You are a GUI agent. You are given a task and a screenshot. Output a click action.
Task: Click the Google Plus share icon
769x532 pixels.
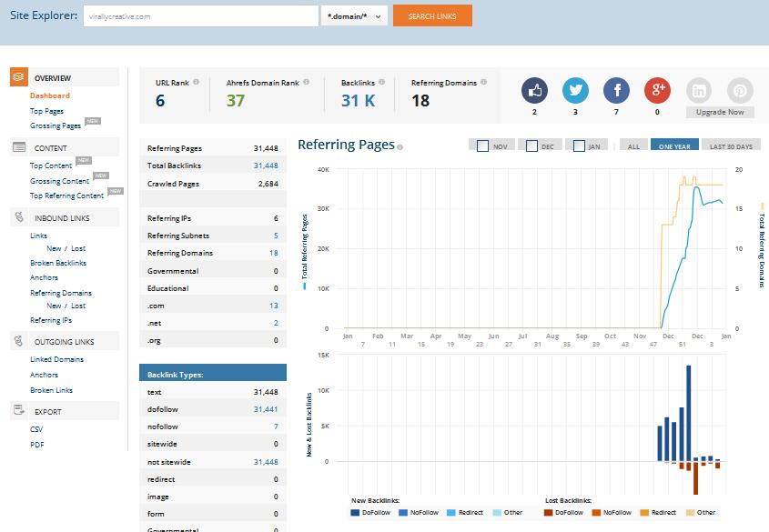coord(657,90)
